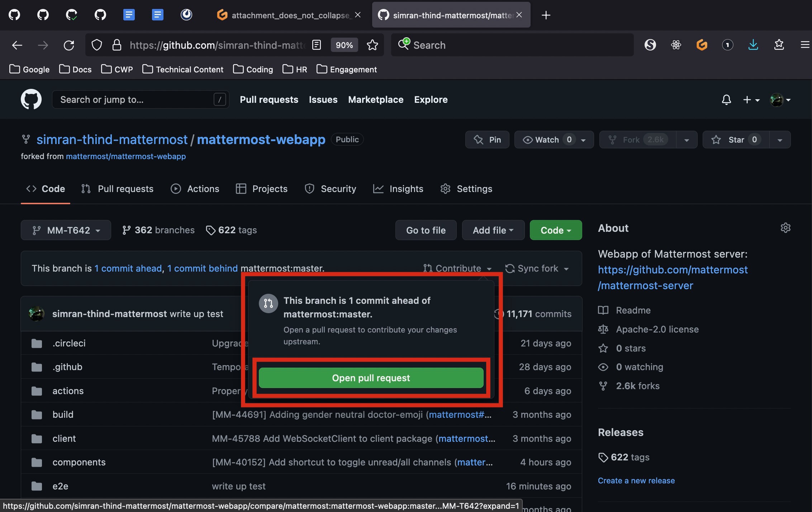The height and width of the screenshot is (512, 812).
Task: View the 362 branches link
Action: click(x=158, y=230)
